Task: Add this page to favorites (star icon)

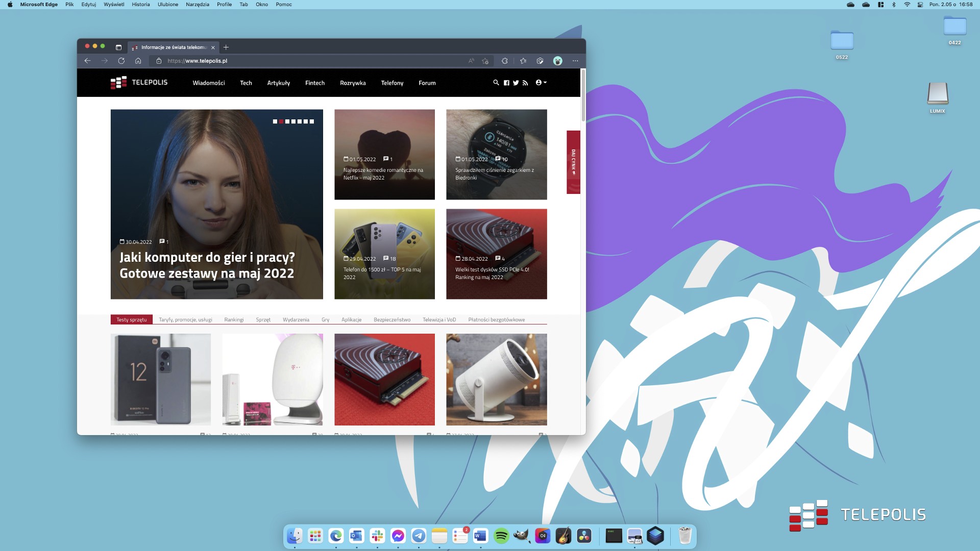Action: click(485, 61)
